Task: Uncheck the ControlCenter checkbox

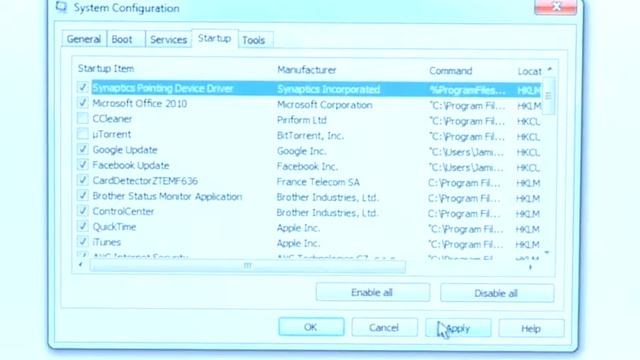Action: coord(82,211)
